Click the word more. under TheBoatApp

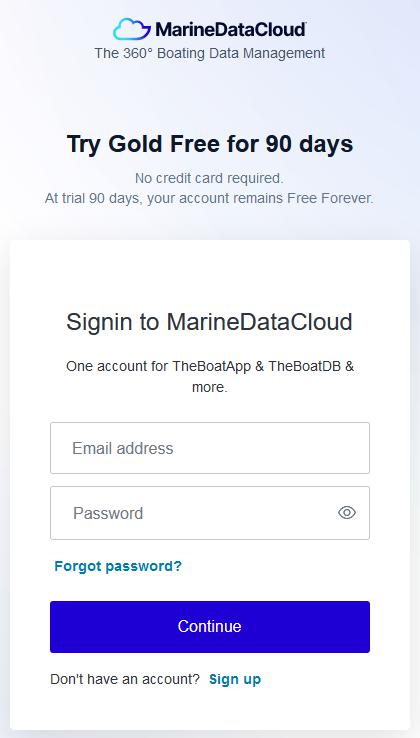[210, 388]
